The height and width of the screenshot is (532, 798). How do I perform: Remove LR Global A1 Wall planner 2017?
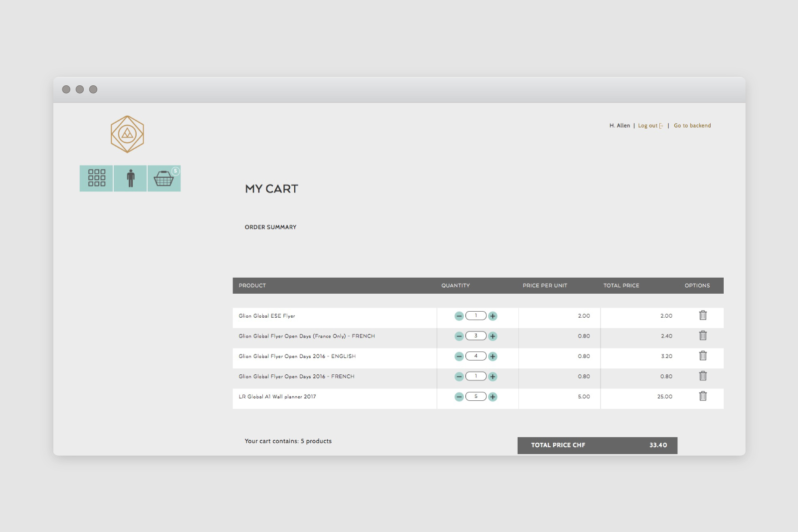pyautogui.click(x=703, y=396)
